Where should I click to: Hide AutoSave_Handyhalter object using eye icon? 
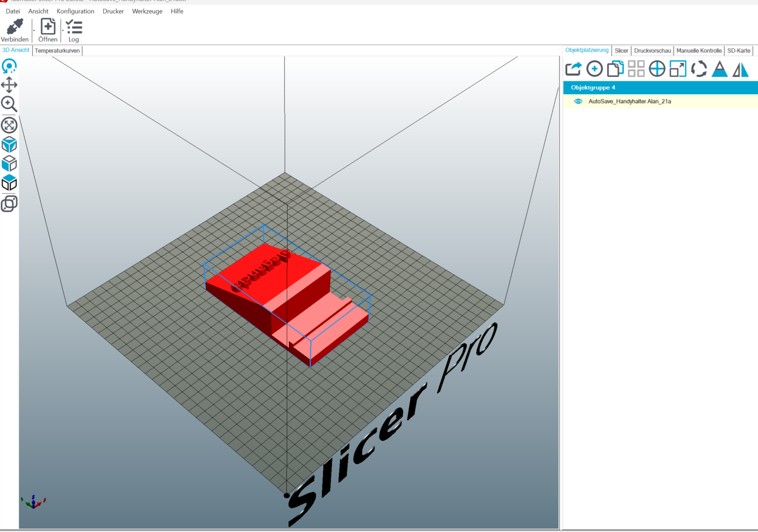(578, 102)
